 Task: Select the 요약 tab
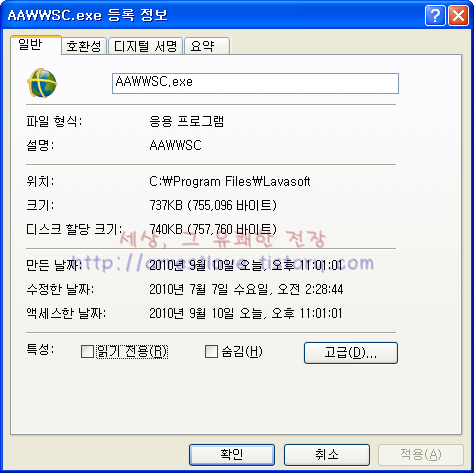tap(207, 46)
